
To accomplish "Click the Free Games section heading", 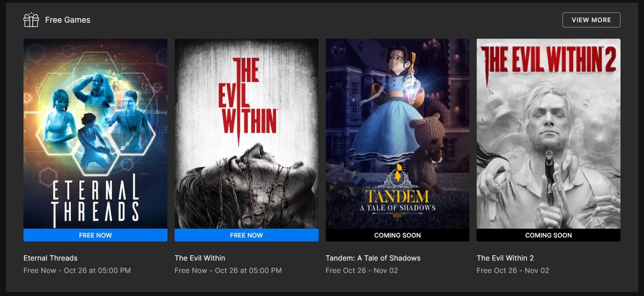I will click(x=68, y=20).
